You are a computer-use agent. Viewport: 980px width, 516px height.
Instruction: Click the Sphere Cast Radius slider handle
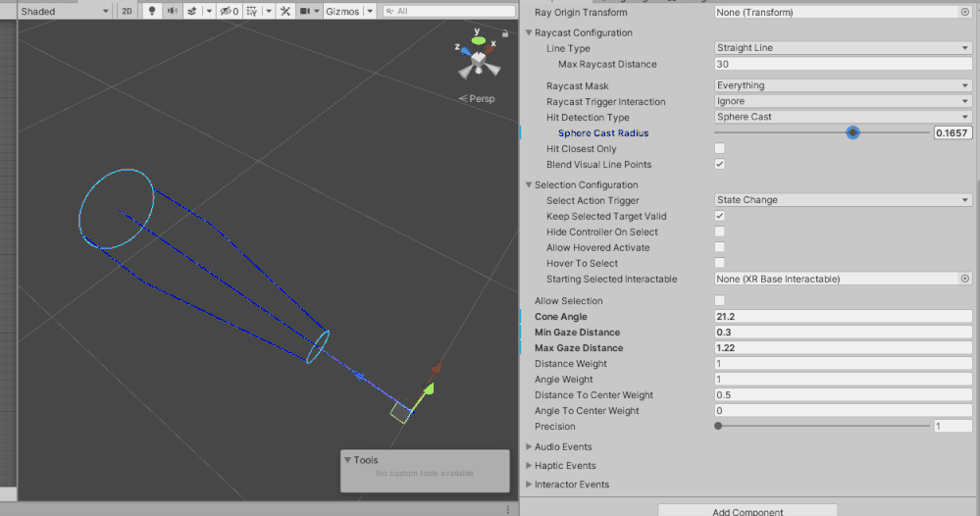tap(852, 132)
